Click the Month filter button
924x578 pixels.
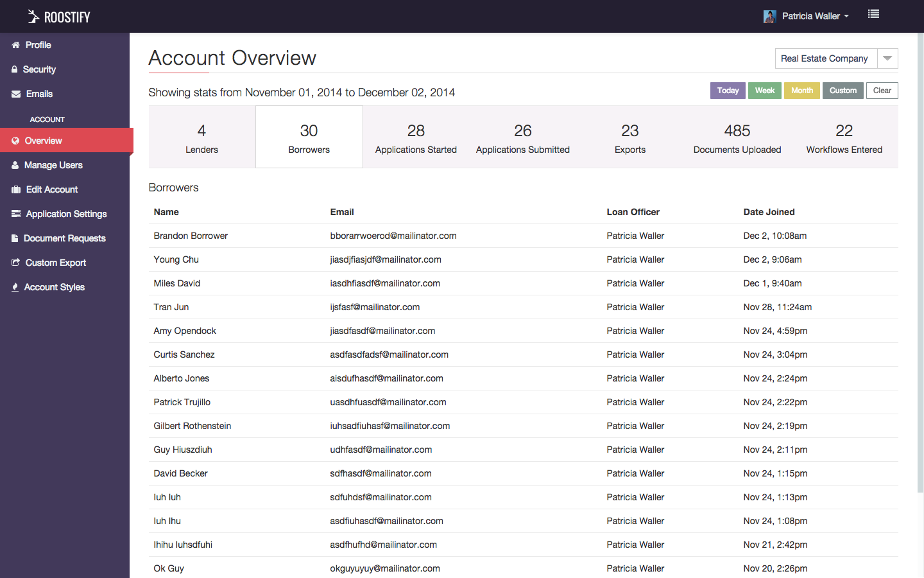point(801,91)
